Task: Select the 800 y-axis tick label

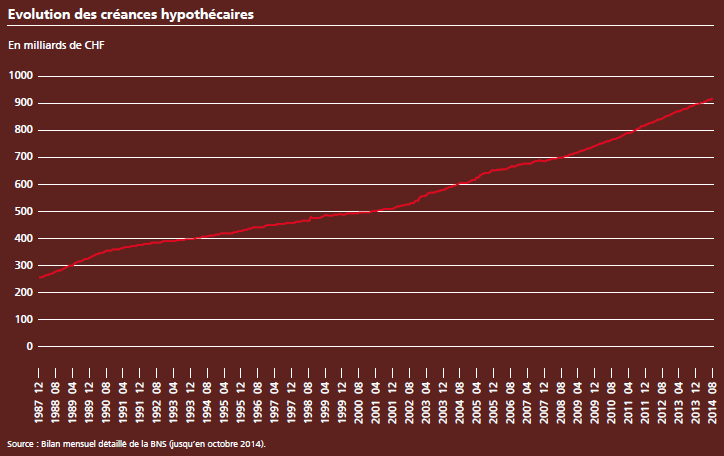Action: [x=23, y=130]
